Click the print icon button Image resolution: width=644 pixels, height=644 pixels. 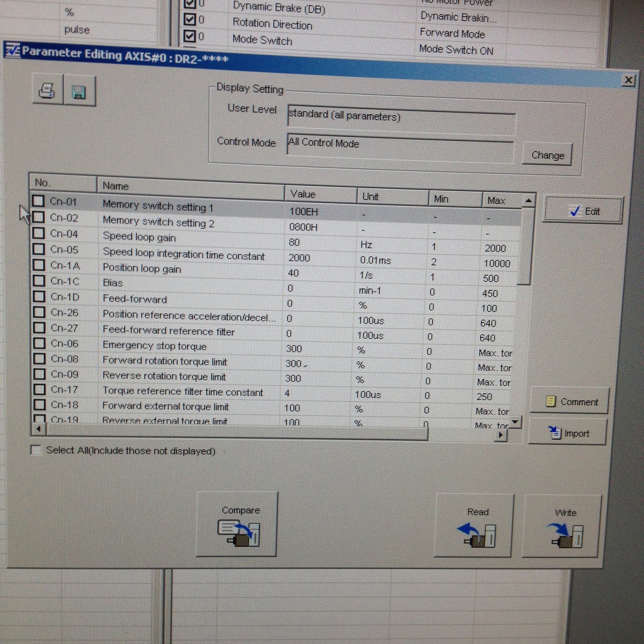[47, 90]
